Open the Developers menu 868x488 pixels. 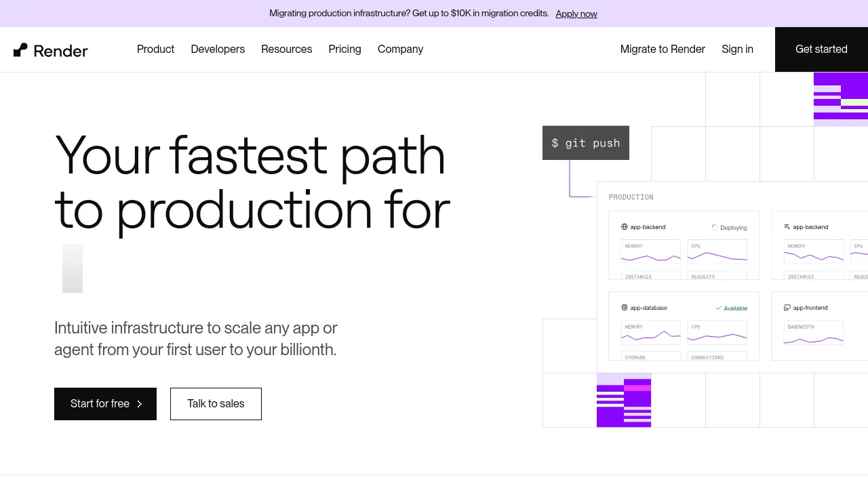click(218, 49)
